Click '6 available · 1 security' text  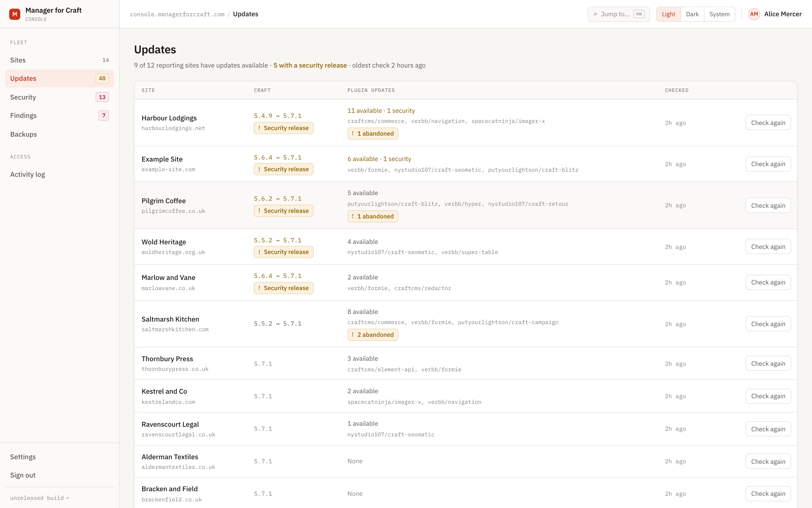pyautogui.click(x=379, y=159)
